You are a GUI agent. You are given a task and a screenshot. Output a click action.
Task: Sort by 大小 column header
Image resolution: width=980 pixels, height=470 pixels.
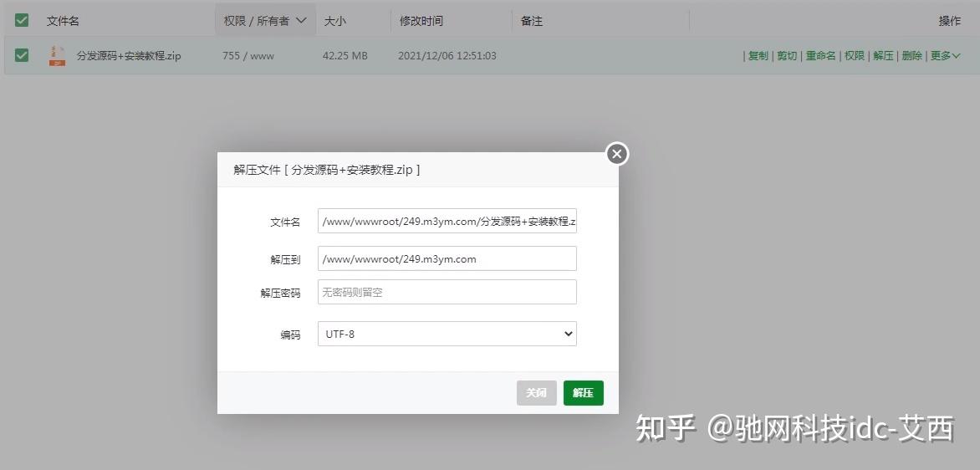[x=335, y=21]
